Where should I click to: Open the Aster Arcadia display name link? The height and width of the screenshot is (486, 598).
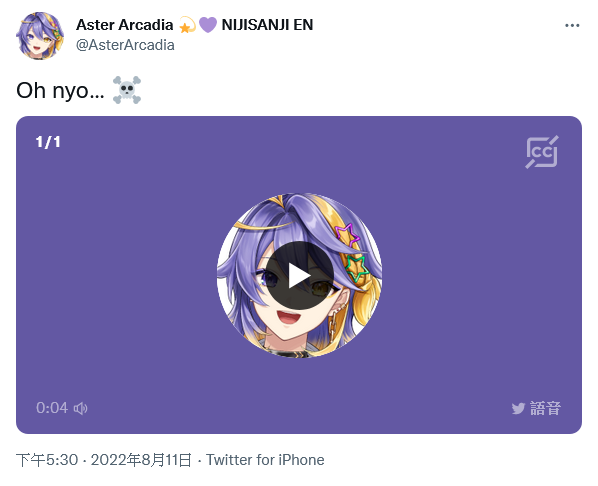pos(125,25)
